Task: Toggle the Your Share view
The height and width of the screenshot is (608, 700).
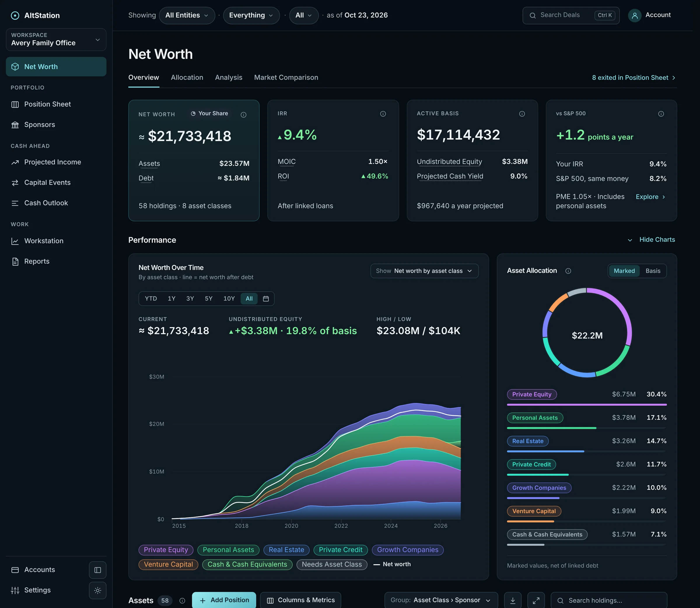Action: click(x=209, y=113)
